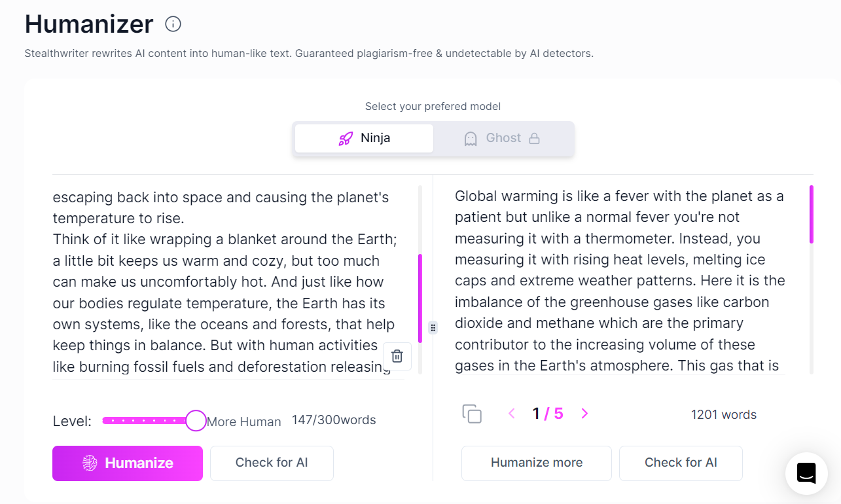This screenshot has width=841, height=504.
Task: Click Check for AI under the input text
Action: point(272,463)
